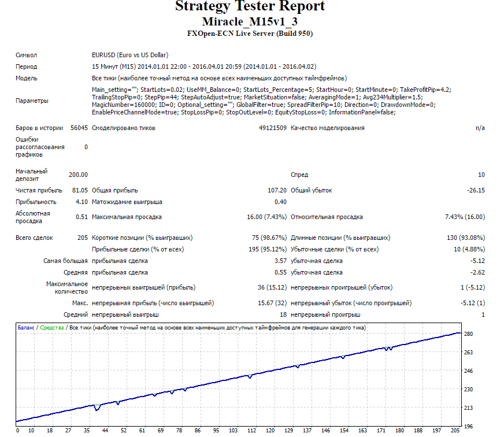
Task: Click the Общая прибыль label
Action: pyautogui.click(x=115, y=190)
